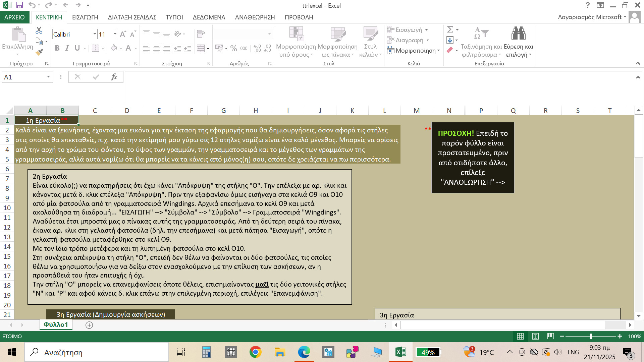
Task: Collapse the ribbon with the chevron
Action: [x=638, y=63]
